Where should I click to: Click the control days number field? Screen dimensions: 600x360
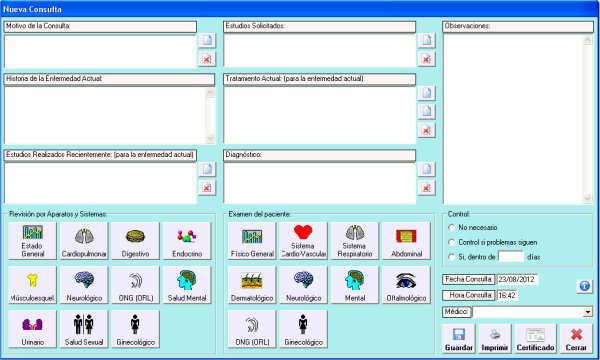(x=511, y=257)
